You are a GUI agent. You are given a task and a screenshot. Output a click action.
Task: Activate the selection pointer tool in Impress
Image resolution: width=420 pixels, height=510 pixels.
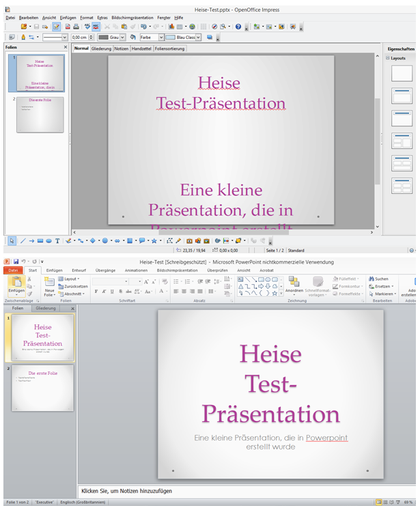click(x=12, y=241)
